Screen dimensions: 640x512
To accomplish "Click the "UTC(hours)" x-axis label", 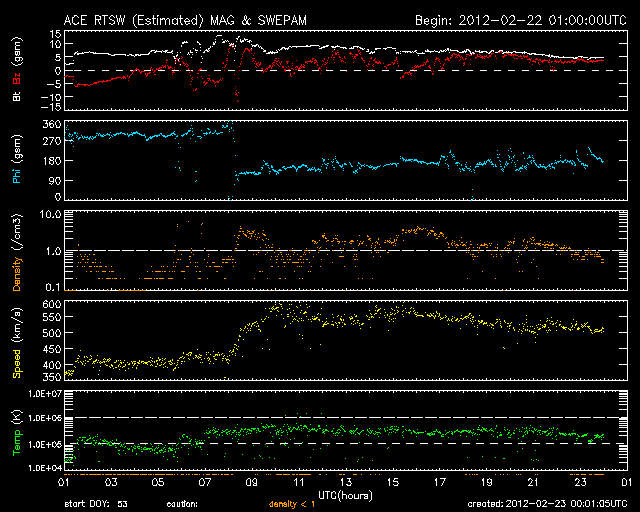I will (345, 496).
